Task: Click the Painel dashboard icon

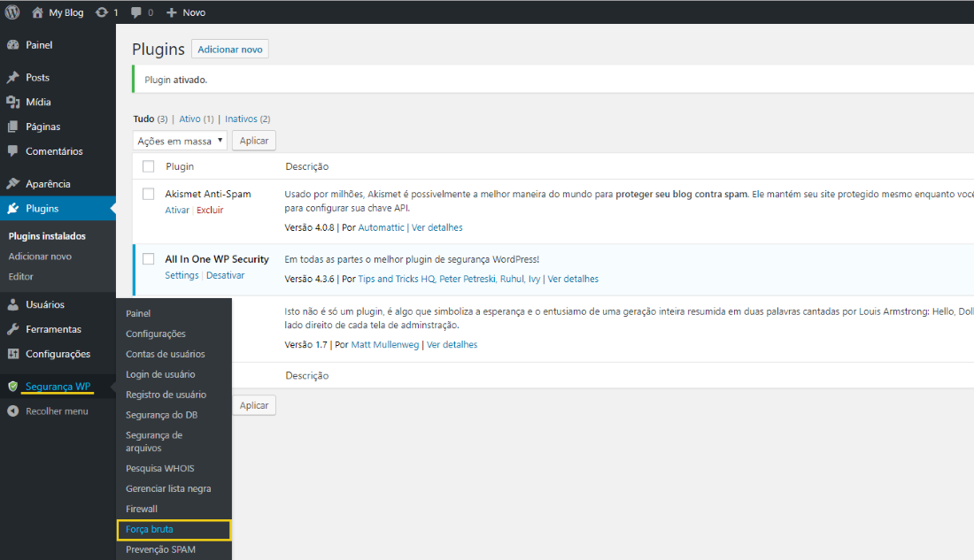Action: [13, 45]
